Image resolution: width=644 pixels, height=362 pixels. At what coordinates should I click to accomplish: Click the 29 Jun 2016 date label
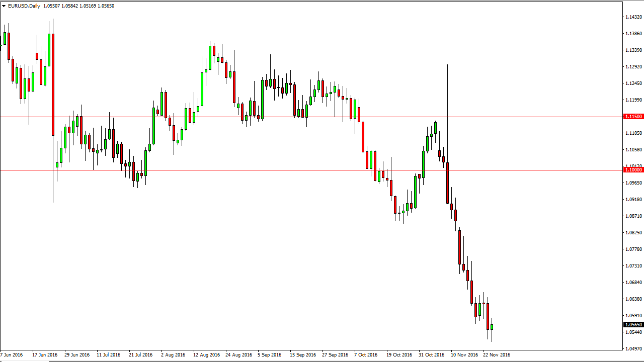(x=76, y=355)
